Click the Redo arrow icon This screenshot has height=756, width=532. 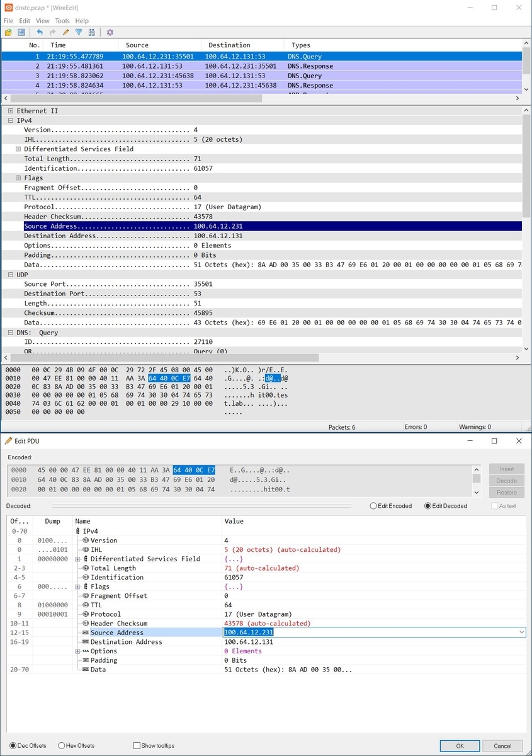53,32
